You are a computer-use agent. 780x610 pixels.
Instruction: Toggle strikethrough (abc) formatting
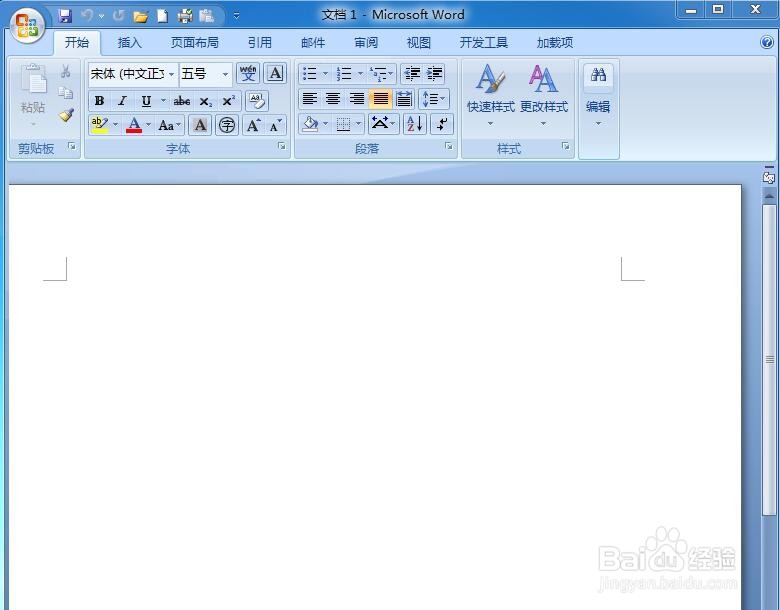coord(182,102)
